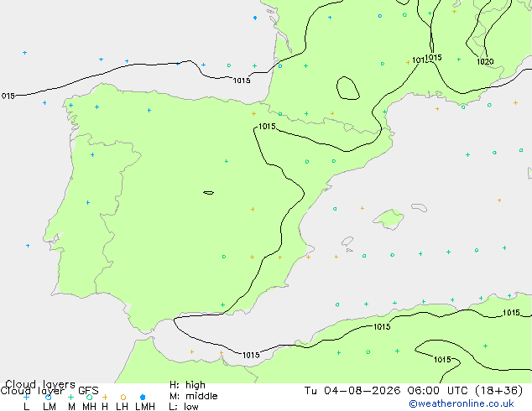The height and width of the screenshot is (411, 532).
Task: Select the filled blue LMH marker on the map
Action: click(x=255, y=18)
